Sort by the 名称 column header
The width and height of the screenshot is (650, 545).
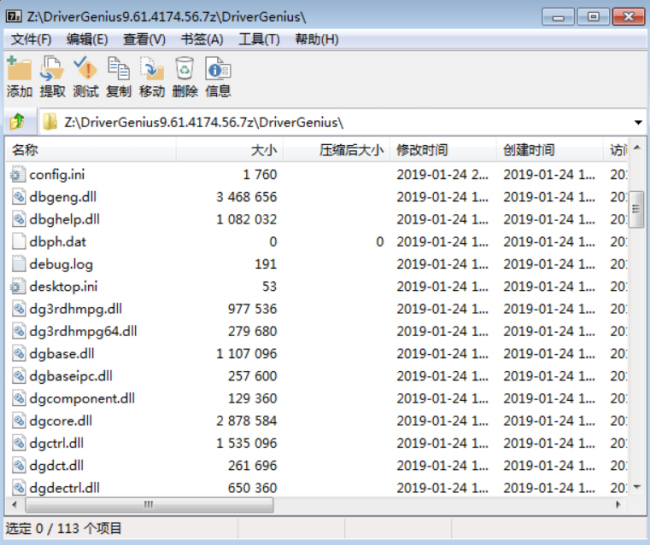click(x=91, y=150)
